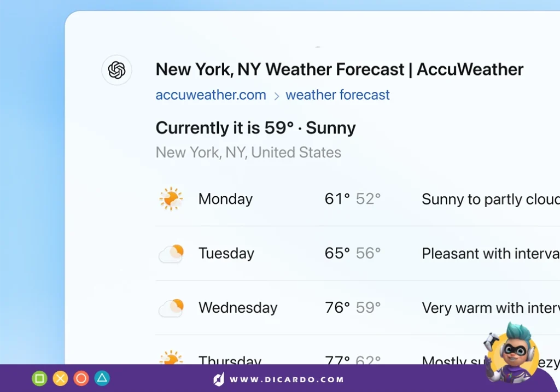Click the ChatGPT logo icon
The width and height of the screenshot is (560, 392).
117,70
